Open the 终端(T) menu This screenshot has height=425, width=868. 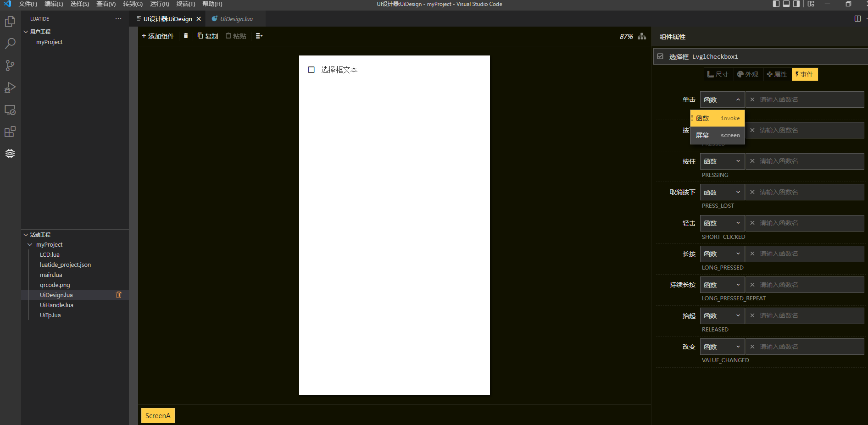click(186, 4)
